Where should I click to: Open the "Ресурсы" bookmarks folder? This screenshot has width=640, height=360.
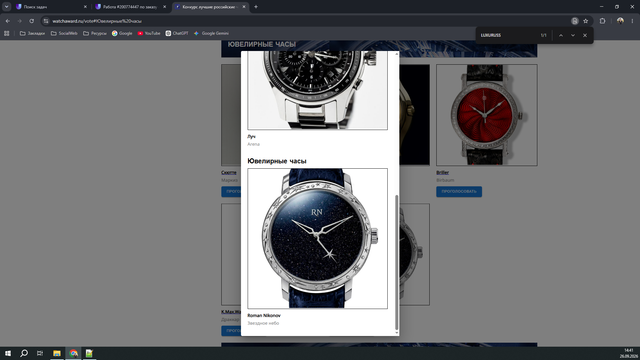click(x=95, y=33)
